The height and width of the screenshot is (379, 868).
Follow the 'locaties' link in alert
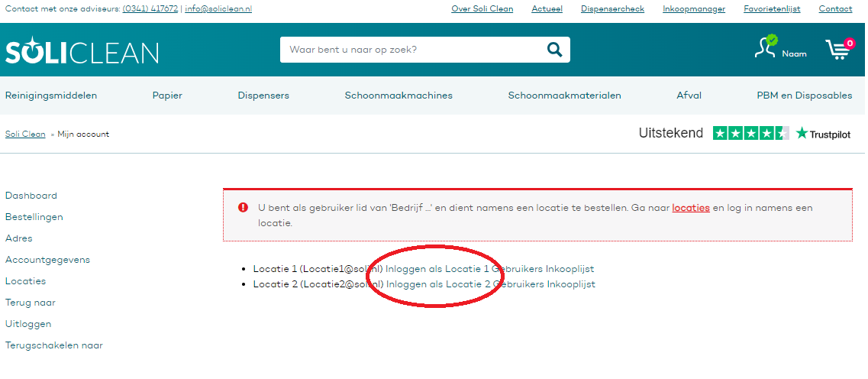pos(691,208)
